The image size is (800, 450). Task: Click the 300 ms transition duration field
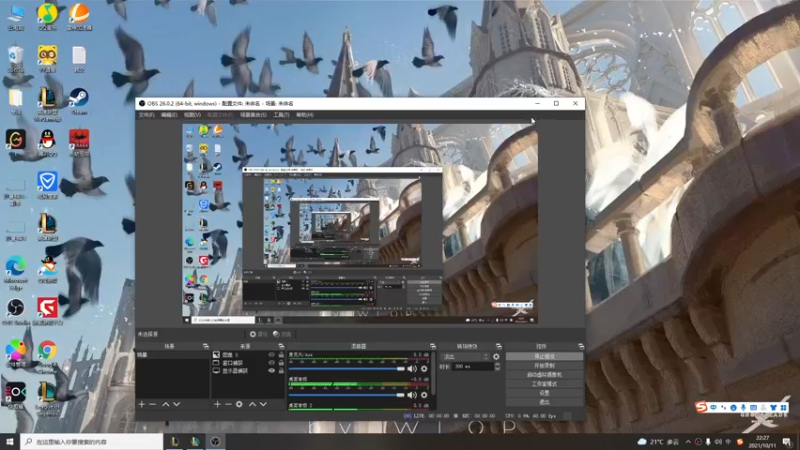click(473, 366)
